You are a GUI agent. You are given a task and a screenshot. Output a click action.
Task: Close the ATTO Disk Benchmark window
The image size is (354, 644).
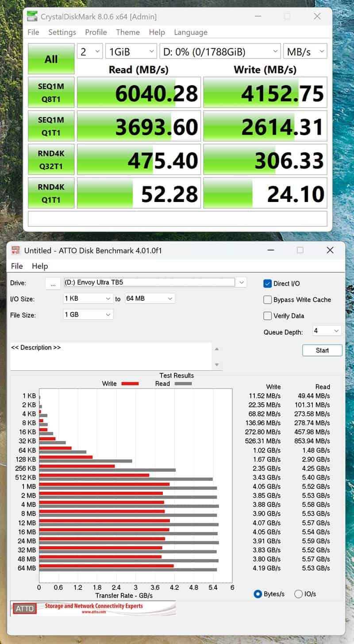tap(330, 250)
